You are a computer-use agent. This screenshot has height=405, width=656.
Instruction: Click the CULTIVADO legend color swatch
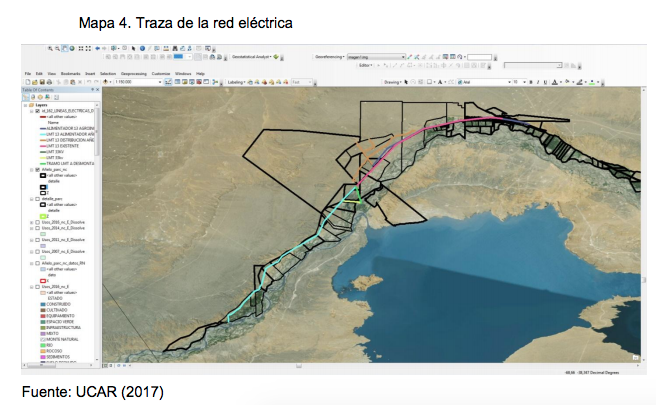pyautogui.click(x=42, y=310)
